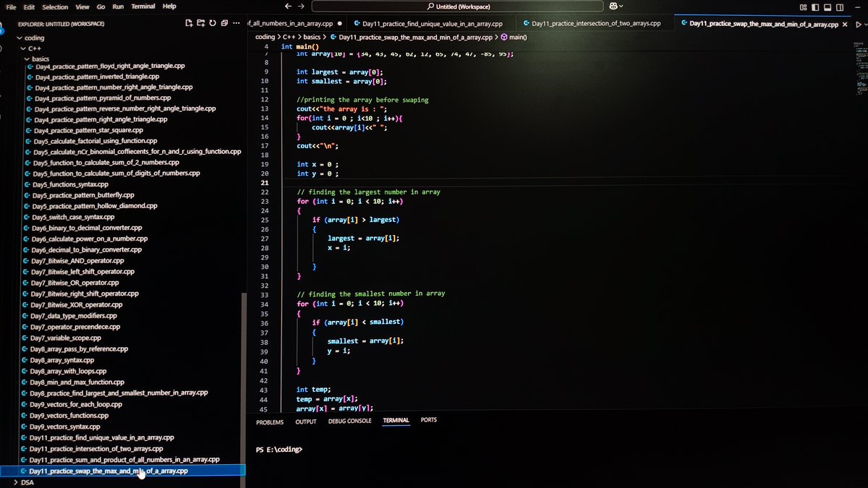Open the PROBLEMS panel tab

point(270,421)
